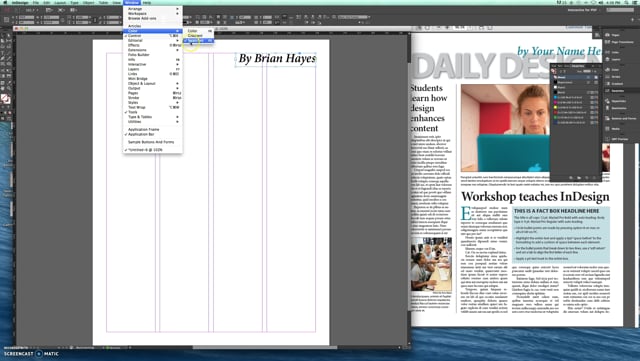Select the Hand tool
Viewport: 640px width, 361px height.
(3, 88)
